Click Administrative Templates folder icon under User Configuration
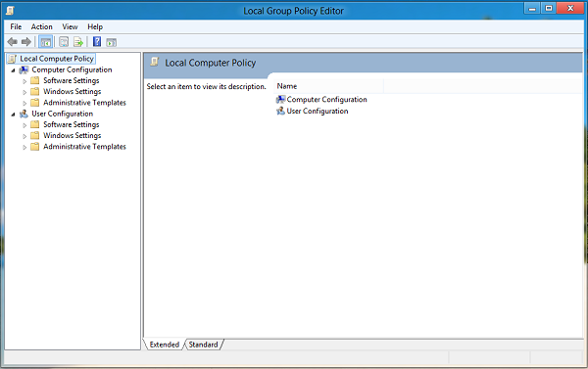Screen dimensions: 588x369 click(x=35, y=147)
